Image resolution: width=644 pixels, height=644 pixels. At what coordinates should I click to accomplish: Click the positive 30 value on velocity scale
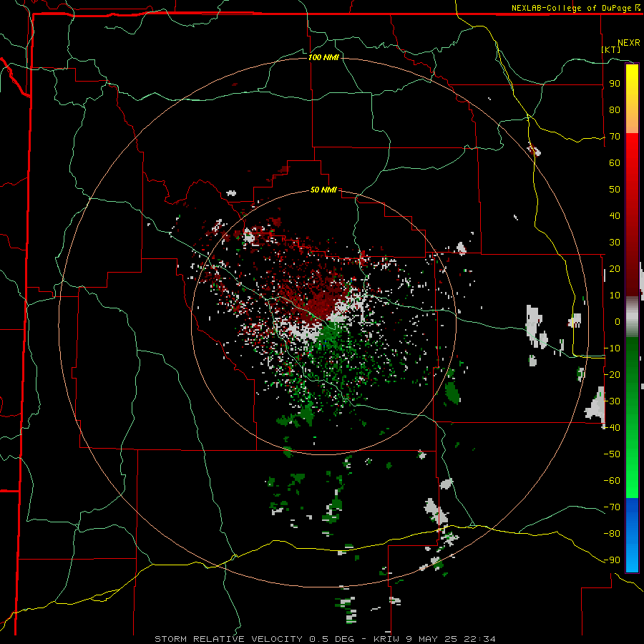(615, 243)
